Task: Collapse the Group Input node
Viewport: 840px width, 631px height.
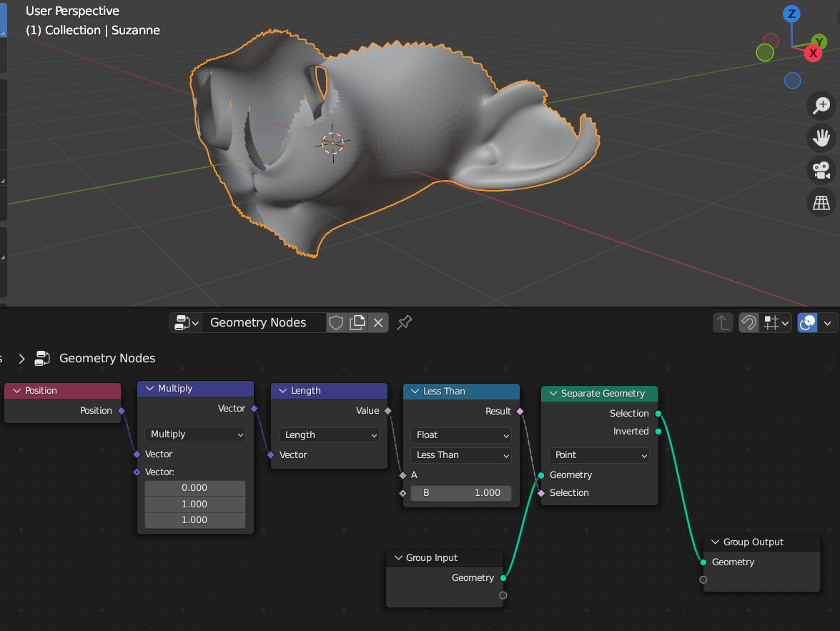Action: tap(398, 557)
